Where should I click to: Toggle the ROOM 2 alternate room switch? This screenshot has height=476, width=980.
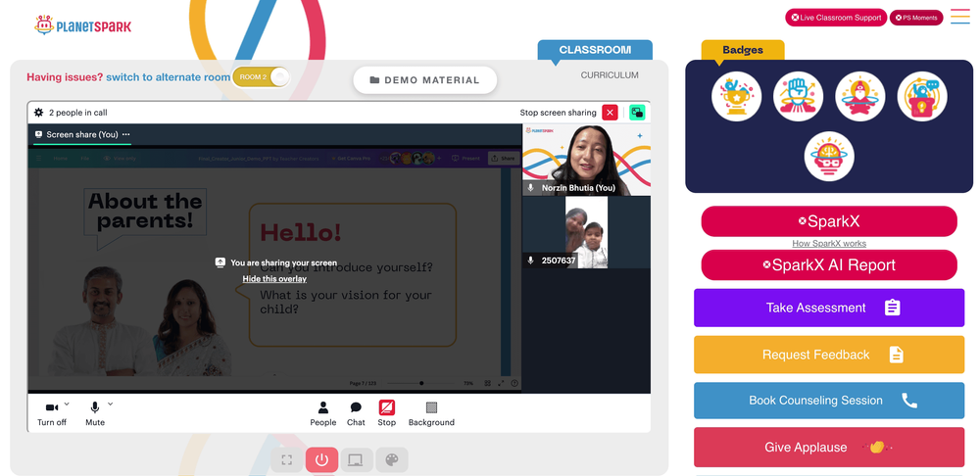262,77
